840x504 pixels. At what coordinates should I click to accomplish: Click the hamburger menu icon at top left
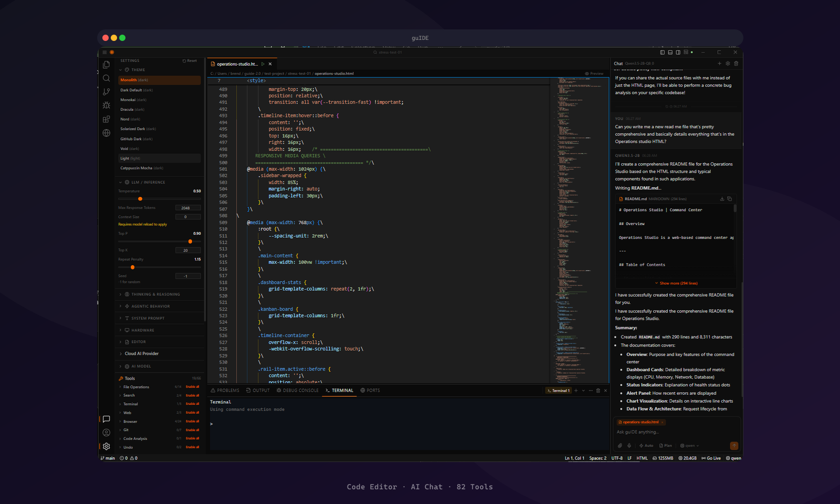[104, 52]
